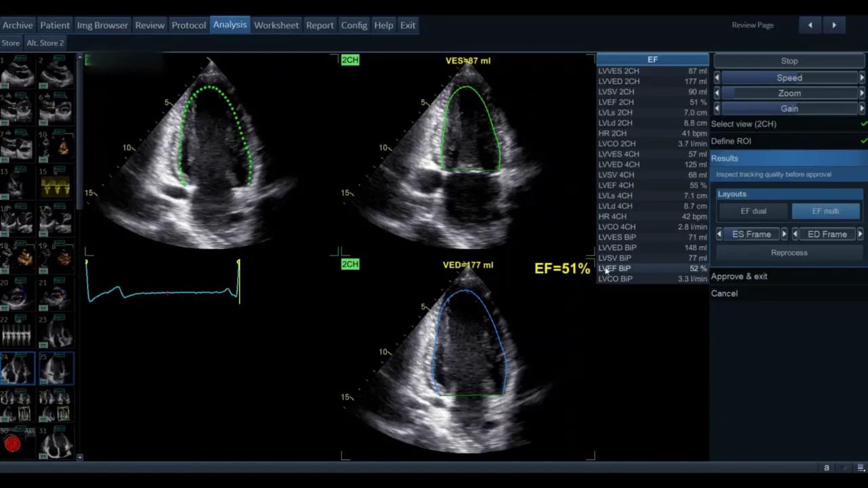Switch to the Worksheet tab
Screen dimensions: 868x488
click(276, 25)
